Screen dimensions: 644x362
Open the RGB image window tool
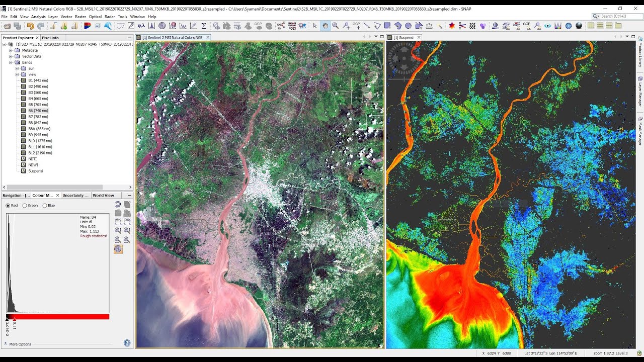tap(87, 26)
